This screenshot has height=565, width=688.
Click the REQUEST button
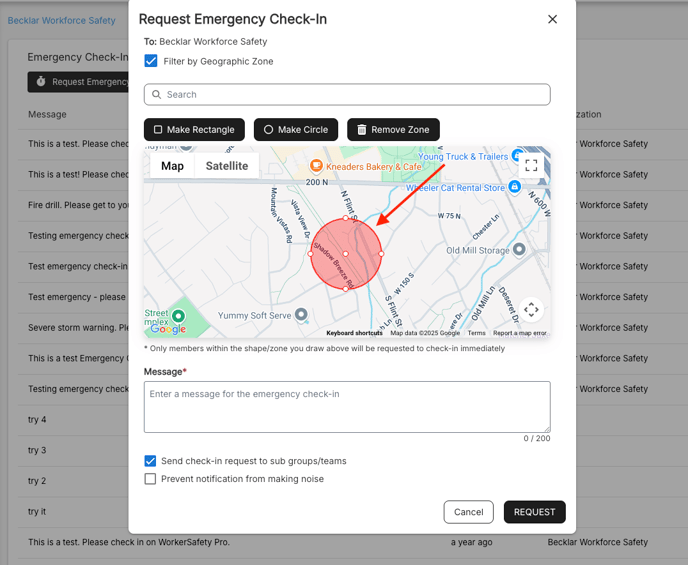[534, 512]
